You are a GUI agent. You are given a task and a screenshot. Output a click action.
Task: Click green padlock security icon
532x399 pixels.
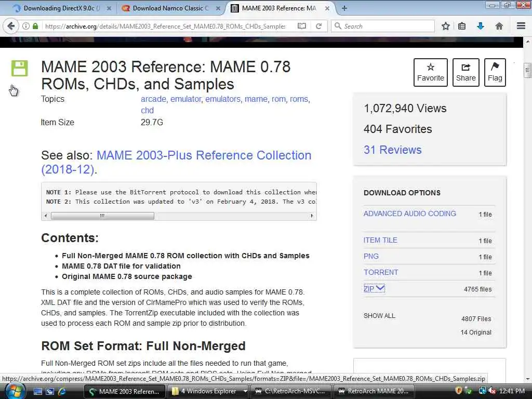[35, 26]
